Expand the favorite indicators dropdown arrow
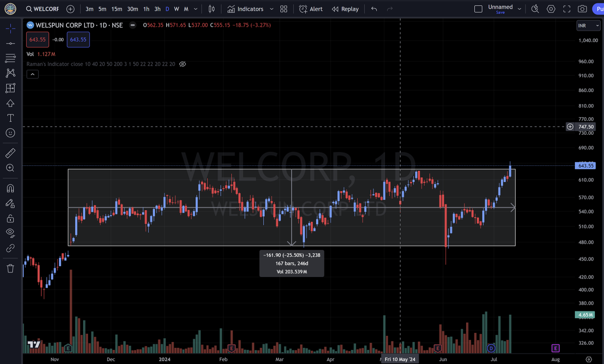Screen dimensions: 604x364 click(272, 9)
